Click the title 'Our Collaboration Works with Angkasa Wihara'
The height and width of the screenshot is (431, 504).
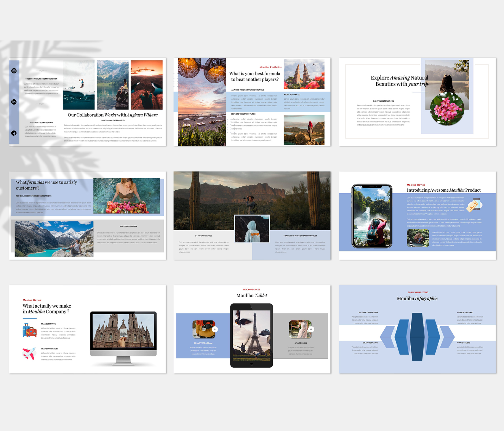point(113,115)
